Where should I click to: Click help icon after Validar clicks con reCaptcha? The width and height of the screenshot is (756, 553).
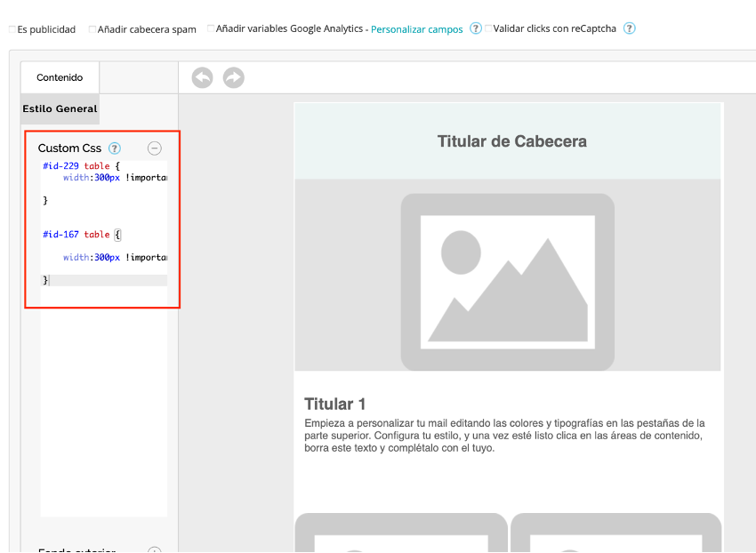[629, 28]
